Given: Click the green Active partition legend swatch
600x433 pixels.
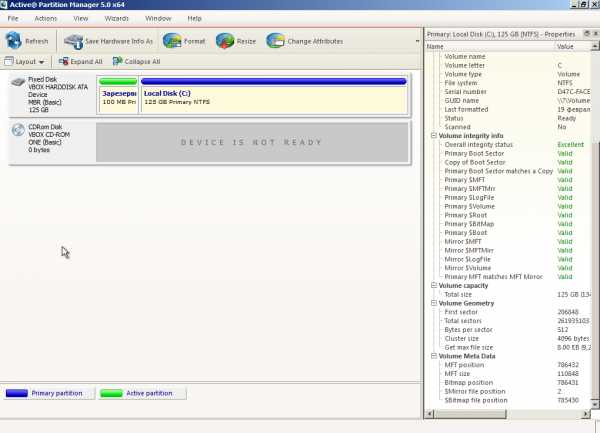Looking at the screenshot, I should (x=111, y=393).
